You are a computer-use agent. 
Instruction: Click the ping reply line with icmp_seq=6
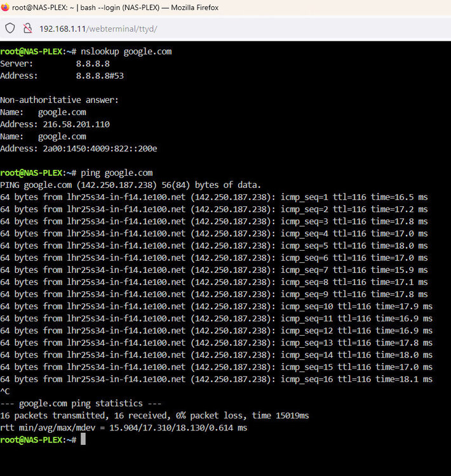point(214,258)
